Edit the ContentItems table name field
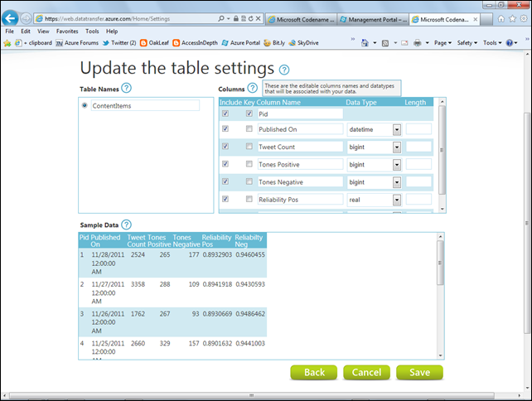This screenshot has width=532, height=401. (145, 105)
